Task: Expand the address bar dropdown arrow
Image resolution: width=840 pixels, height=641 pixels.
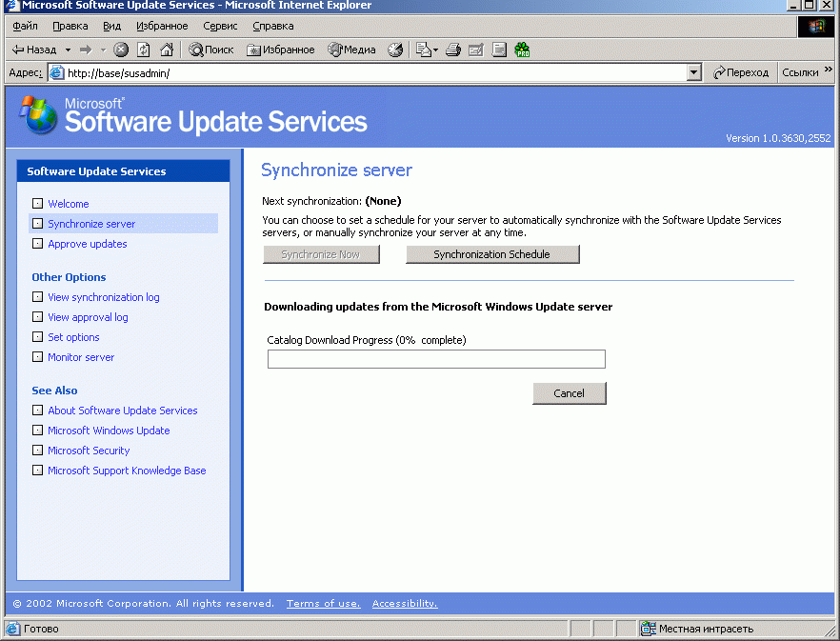Action: point(693,73)
